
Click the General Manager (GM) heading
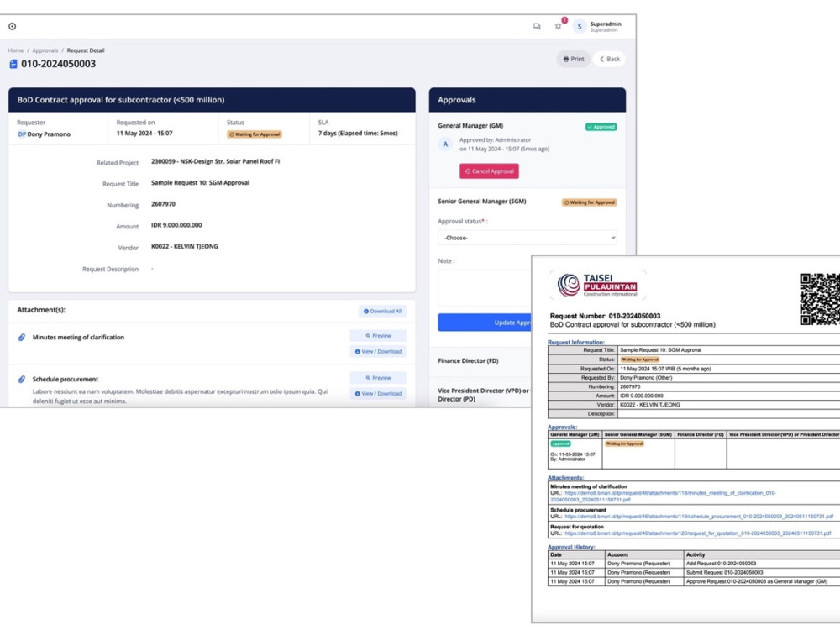tap(470, 126)
